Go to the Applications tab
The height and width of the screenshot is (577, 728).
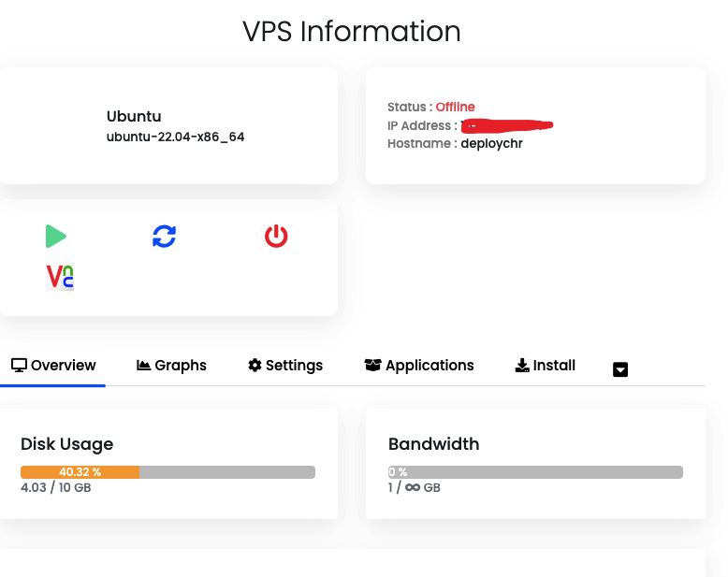tap(430, 366)
